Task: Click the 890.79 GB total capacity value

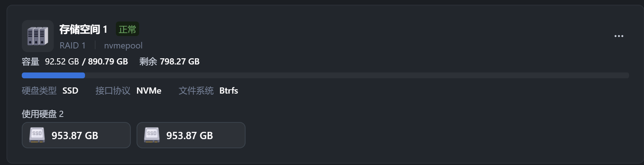Action: tap(108, 62)
